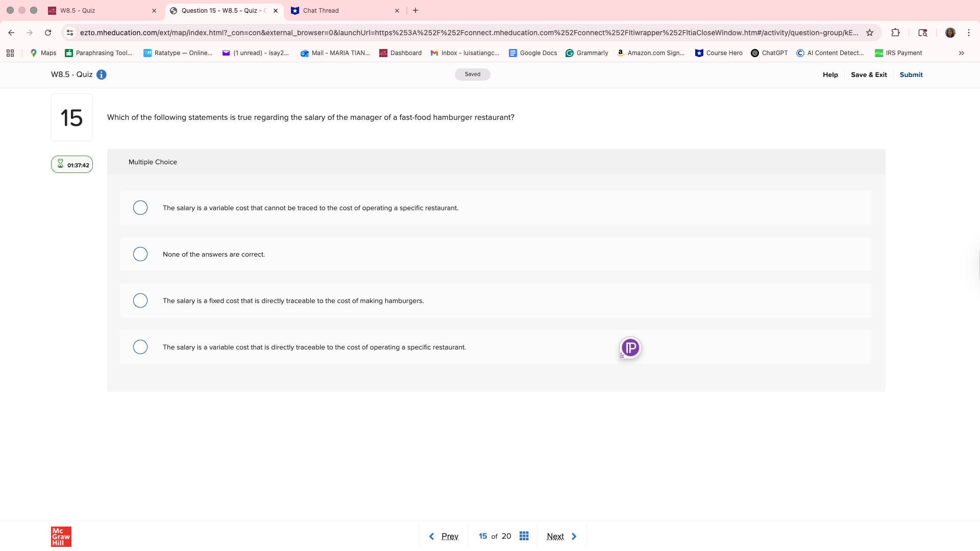
Task: Switch to the Chat Thread tab
Action: (339, 11)
